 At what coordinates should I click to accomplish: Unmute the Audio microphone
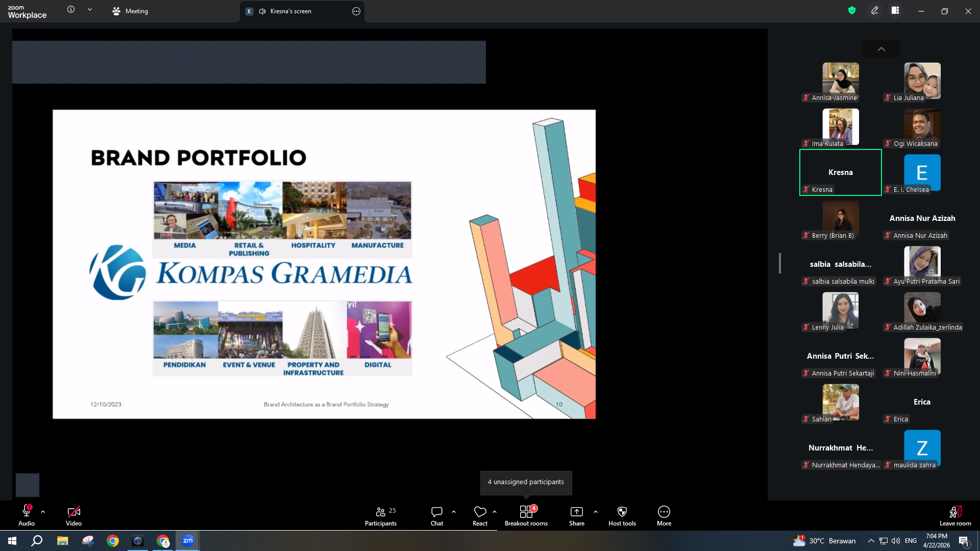coord(27,515)
